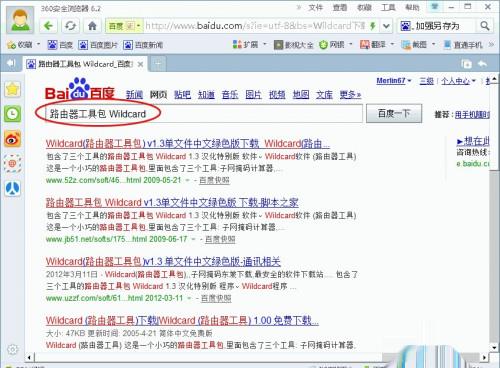This screenshot has height=368, width=500.
Task: Switch to the 新闻 Baidu tab
Action: coord(134,95)
